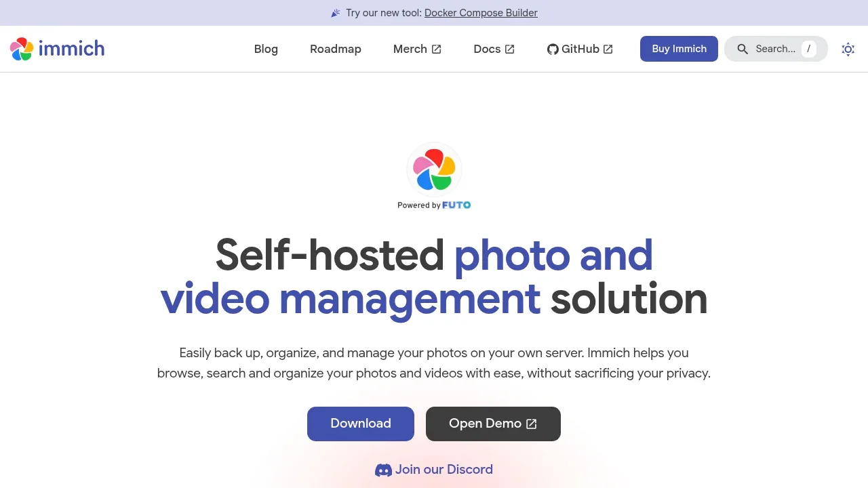The width and height of the screenshot is (868, 488).
Task: Click the 'Try our new tool:' banner text
Action: [383, 13]
